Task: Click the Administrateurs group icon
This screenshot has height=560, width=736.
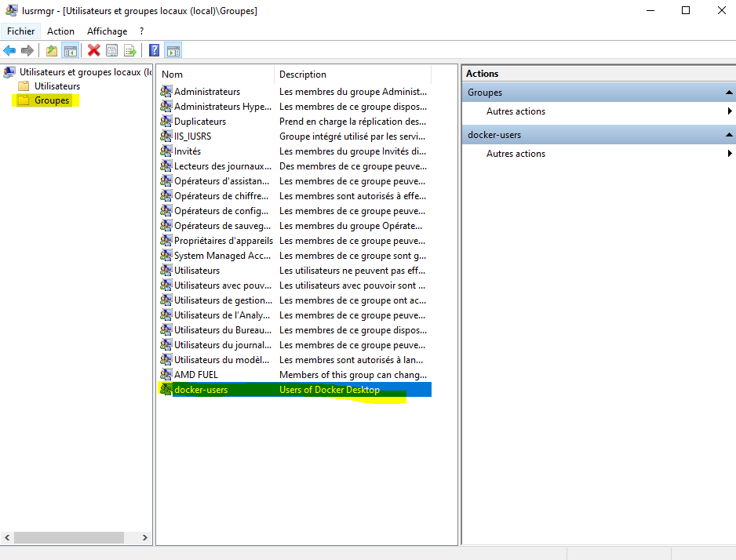Action: click(x=166, y=91)
